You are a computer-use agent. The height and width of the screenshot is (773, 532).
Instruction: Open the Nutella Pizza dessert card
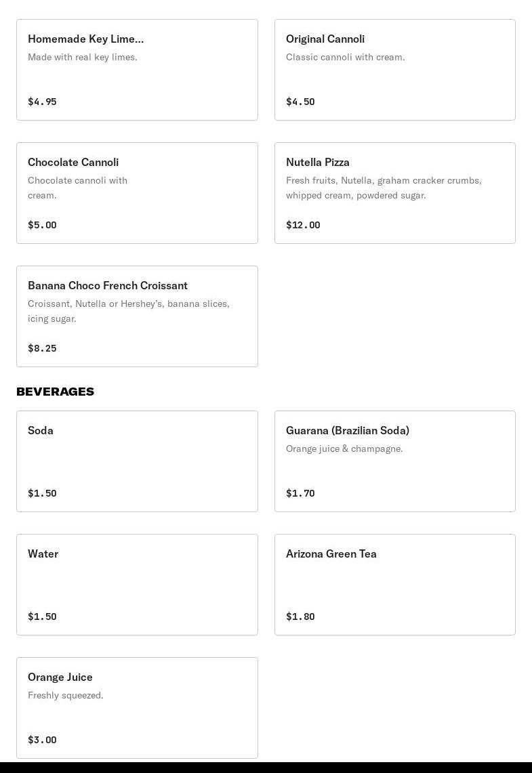(x=394, y=193)
